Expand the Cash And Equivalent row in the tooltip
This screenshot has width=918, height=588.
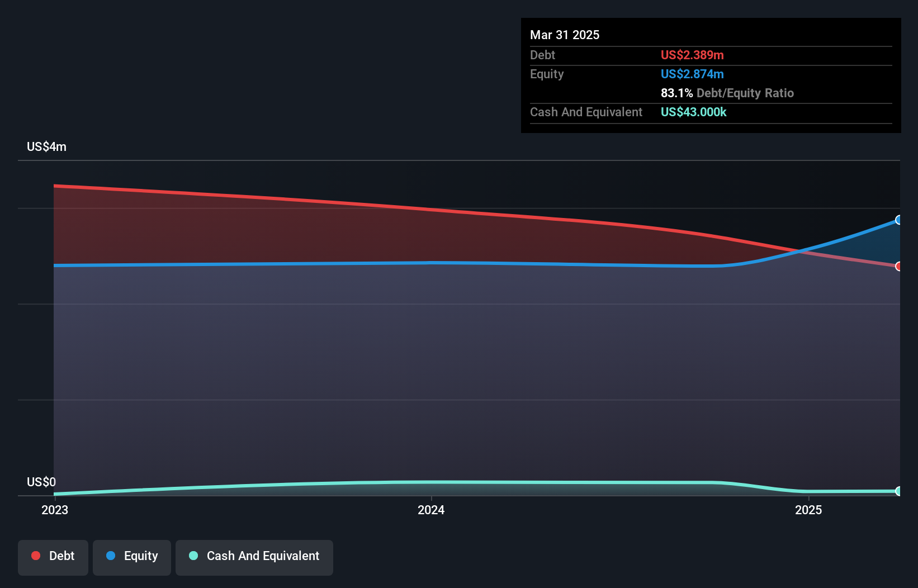pos(585,112)
